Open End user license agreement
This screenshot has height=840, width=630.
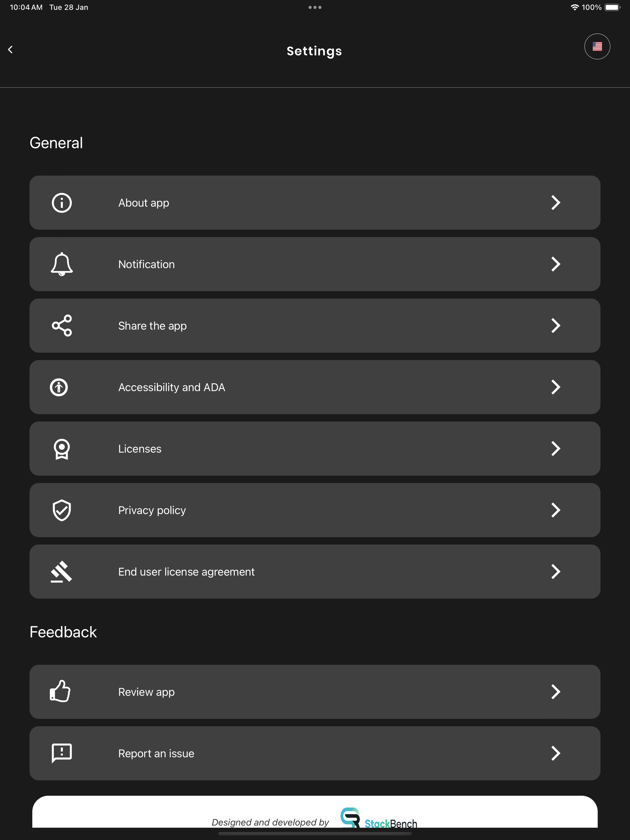click(315, 572)
